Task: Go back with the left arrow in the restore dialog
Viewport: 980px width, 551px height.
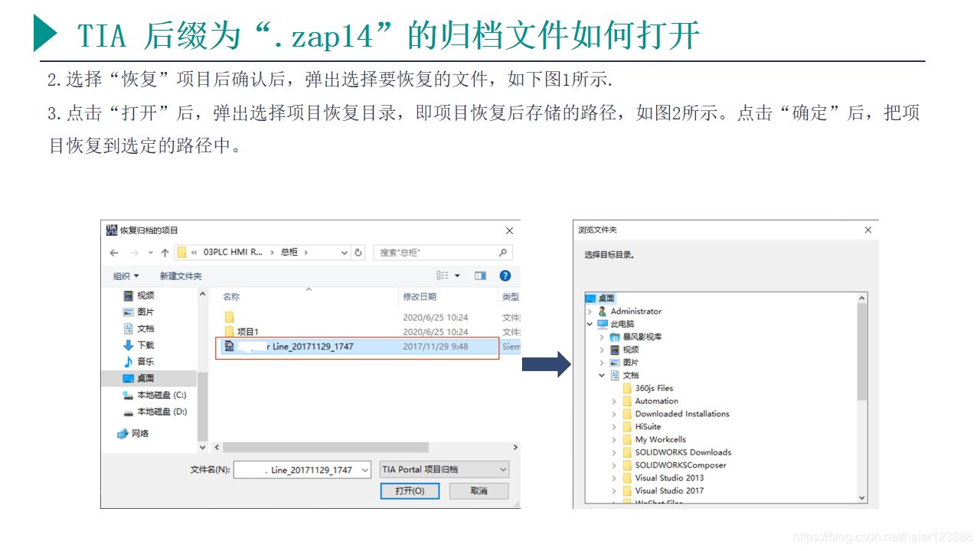Action: (114, 253)
